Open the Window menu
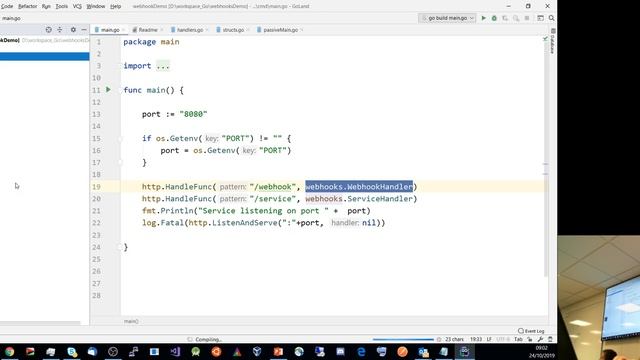 point(96,6)
